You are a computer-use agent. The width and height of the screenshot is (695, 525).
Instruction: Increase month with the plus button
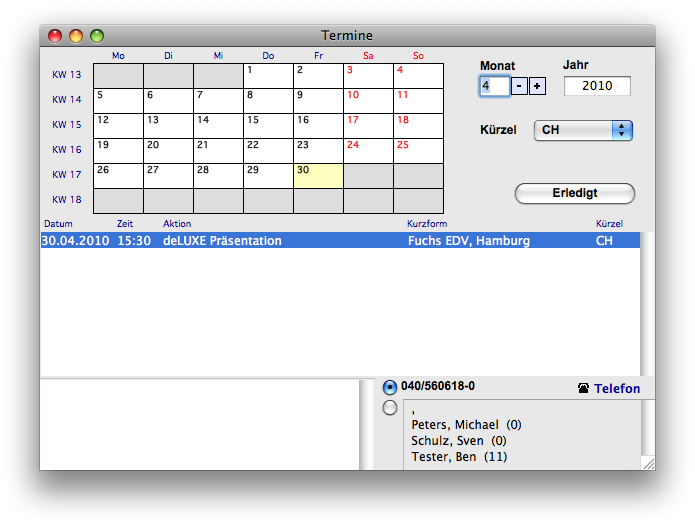(x=537, y=86)
